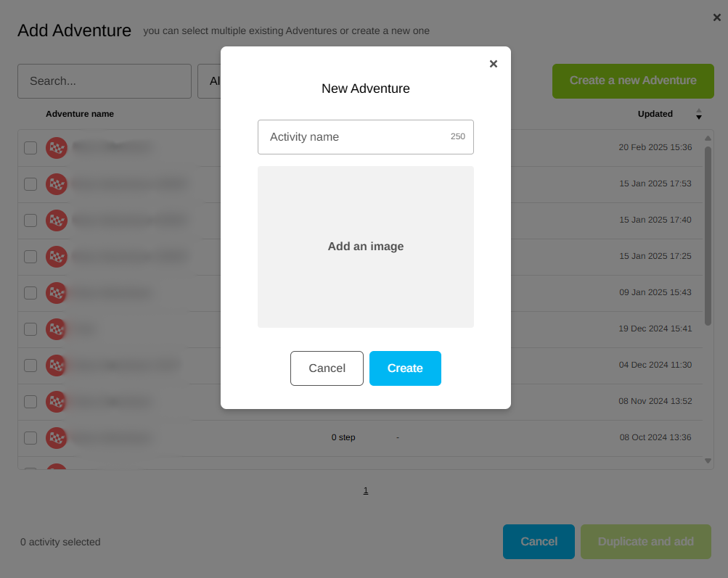Click the adventure icon in the 04 Dec 2024 row

tap(57, 366)
